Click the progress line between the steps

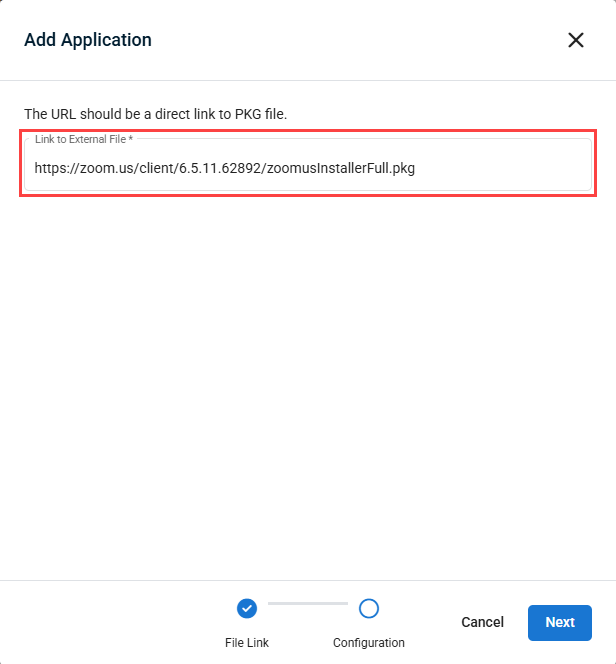point(308,603)
